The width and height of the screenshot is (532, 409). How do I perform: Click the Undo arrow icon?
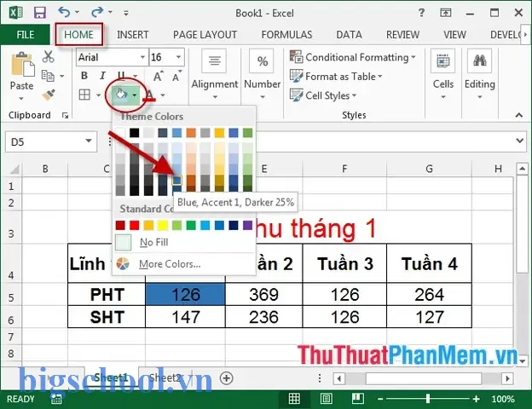[x=64, y=12]
